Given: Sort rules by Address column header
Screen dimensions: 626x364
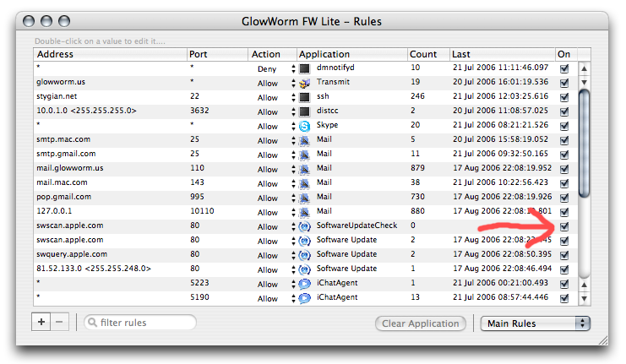Looking at the screenshot, I should (x=110, y=54).
